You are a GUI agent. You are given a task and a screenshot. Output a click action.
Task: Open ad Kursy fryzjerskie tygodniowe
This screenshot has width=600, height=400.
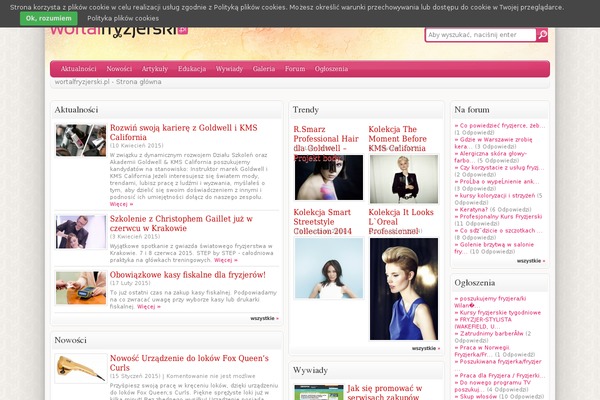(x=497, y=313)
